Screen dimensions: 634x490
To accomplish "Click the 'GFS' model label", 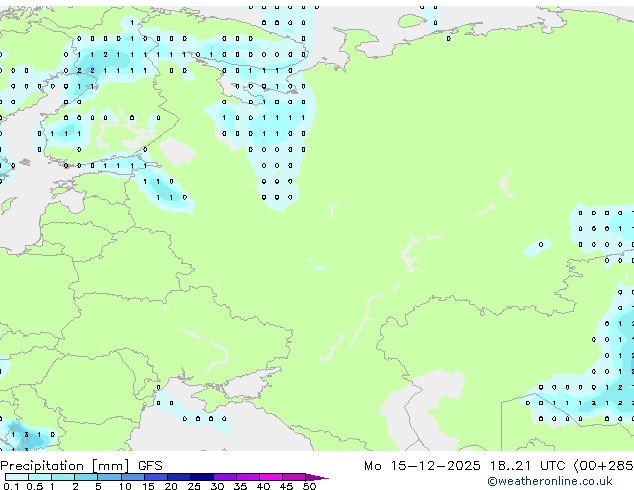I will [150, 466].
